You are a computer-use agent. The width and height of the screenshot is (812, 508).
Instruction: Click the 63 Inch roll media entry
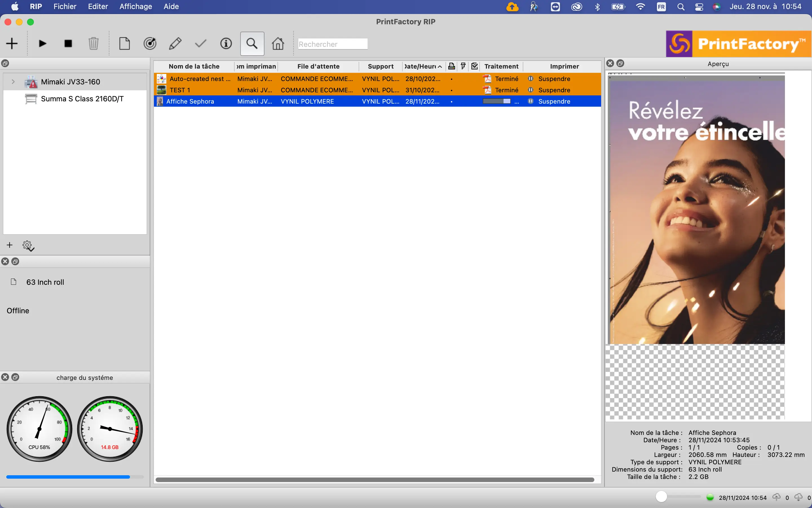(45, 282)
